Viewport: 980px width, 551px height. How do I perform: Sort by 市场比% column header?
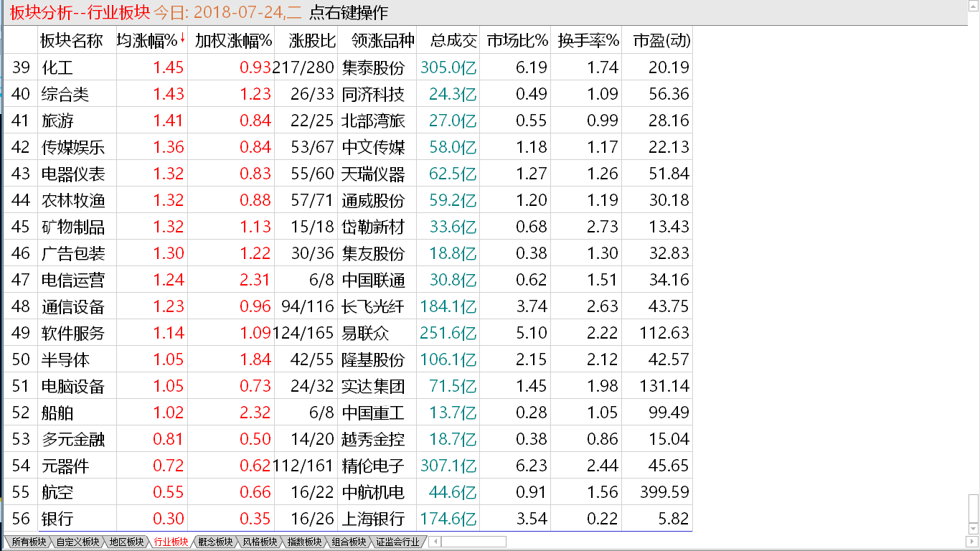coord(517,41)
